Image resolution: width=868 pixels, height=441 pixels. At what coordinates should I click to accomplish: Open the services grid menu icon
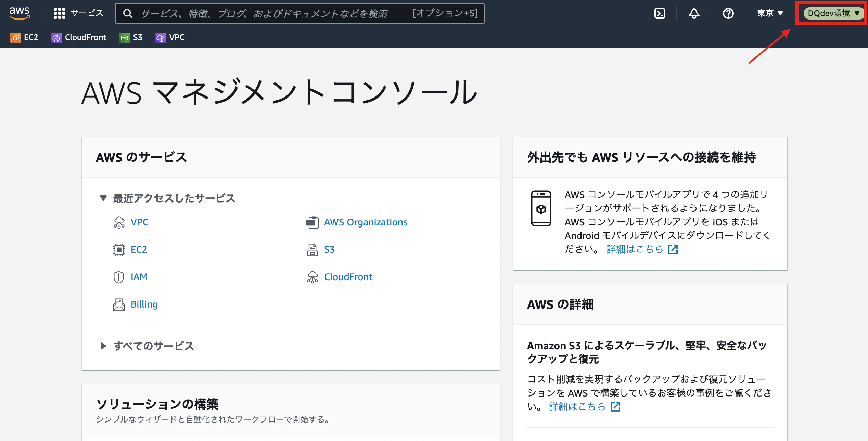[x=59, y=13]
